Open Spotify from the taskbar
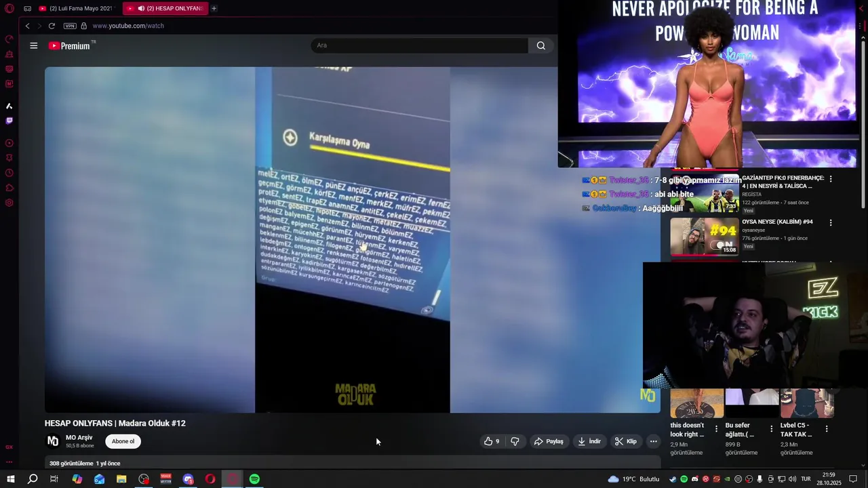 [254, 479]
